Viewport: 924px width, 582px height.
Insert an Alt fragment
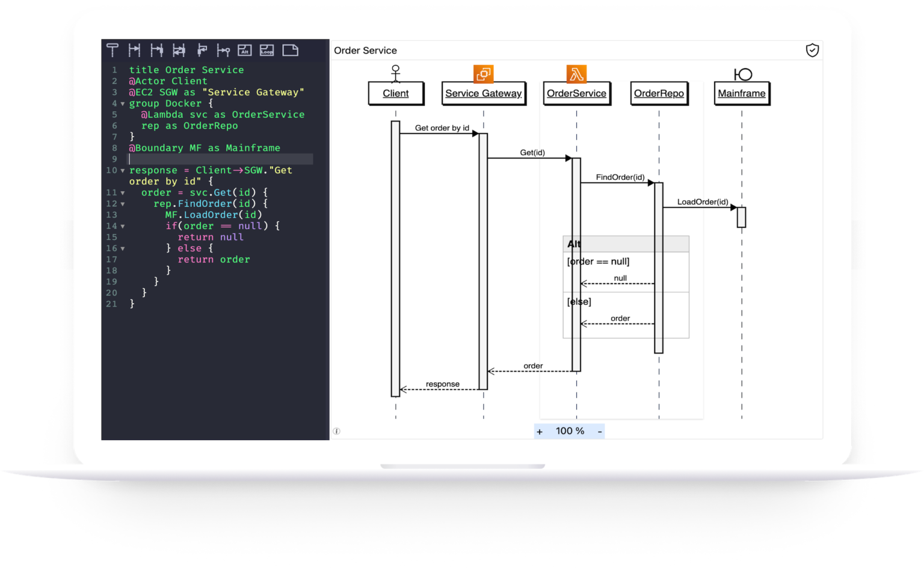pos(245,51)
